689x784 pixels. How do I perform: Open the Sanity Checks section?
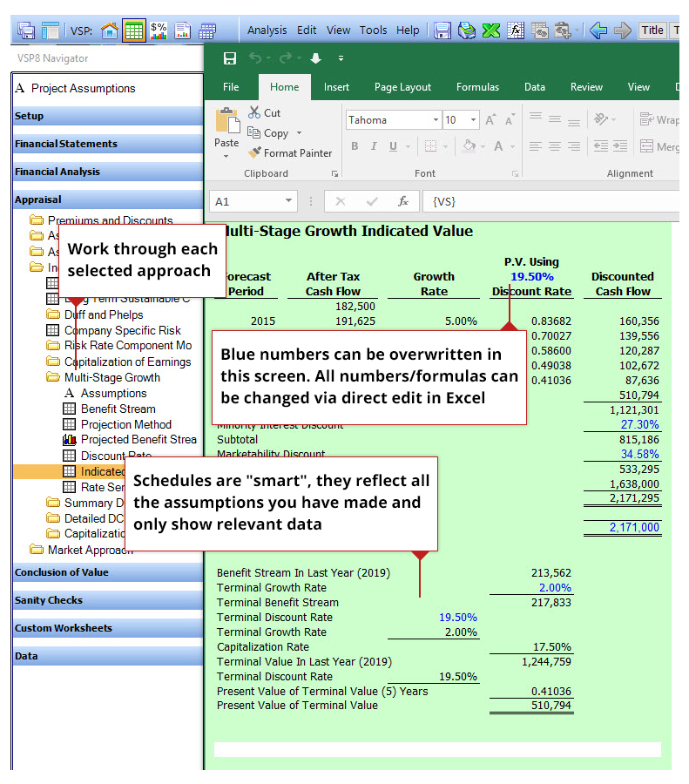[x=108, y=600]
